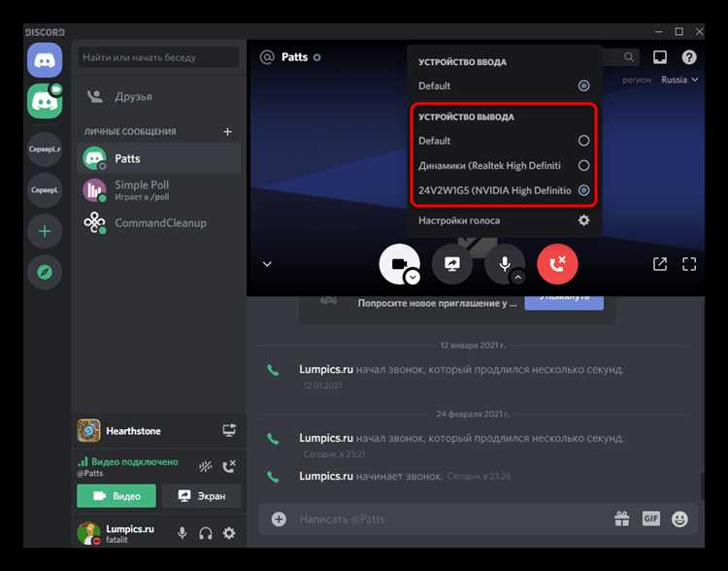Image resolution: width=728 pixels, height=571 pixels.
Task: Select Default output device radio
Action: point(583,140)
